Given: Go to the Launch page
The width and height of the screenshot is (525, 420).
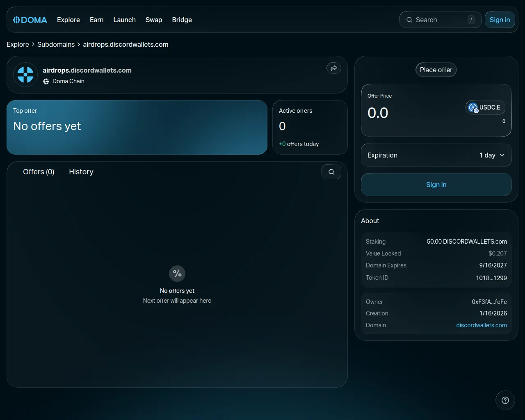Looking at the screenshot, I should pyautogui.click(x=124, y=20).
